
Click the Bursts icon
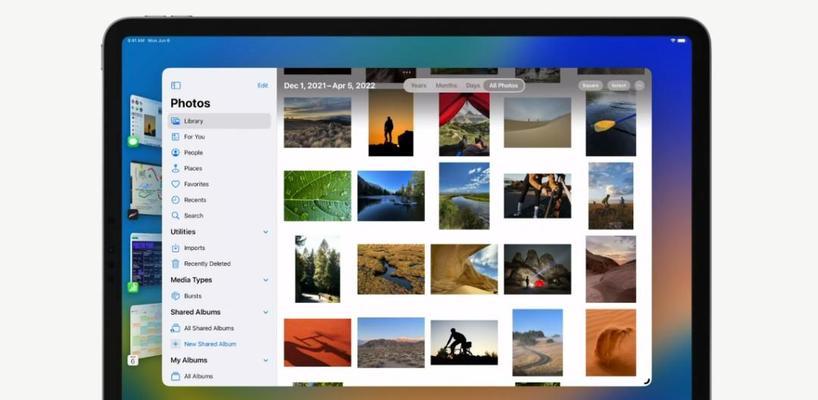tap(175, 296)
